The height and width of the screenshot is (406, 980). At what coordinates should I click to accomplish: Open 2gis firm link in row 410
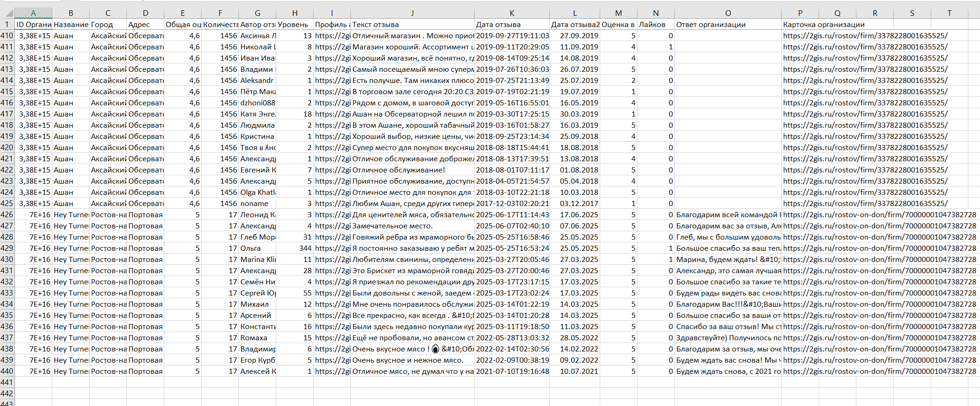(x=865, y=35)
